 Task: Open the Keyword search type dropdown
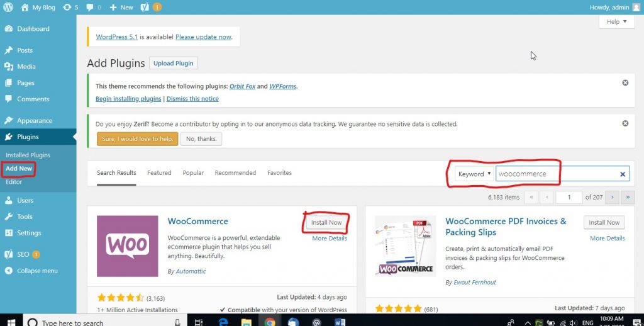[x=474, y=174]
